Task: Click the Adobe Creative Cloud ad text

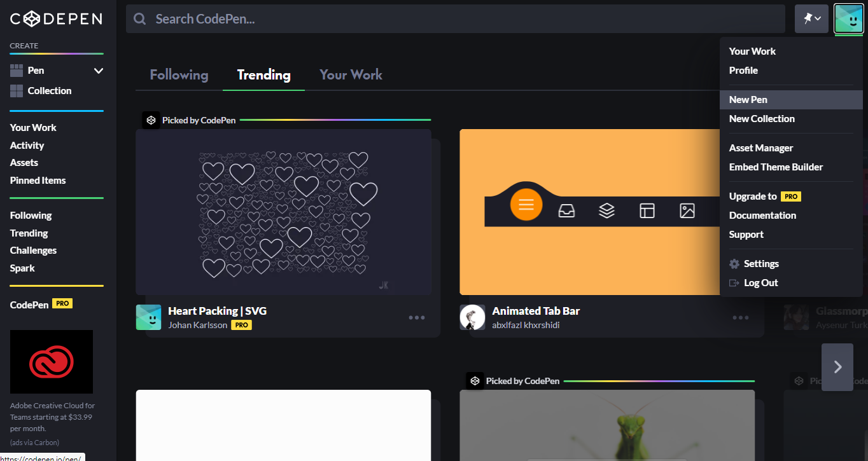Action: point(52,417)
